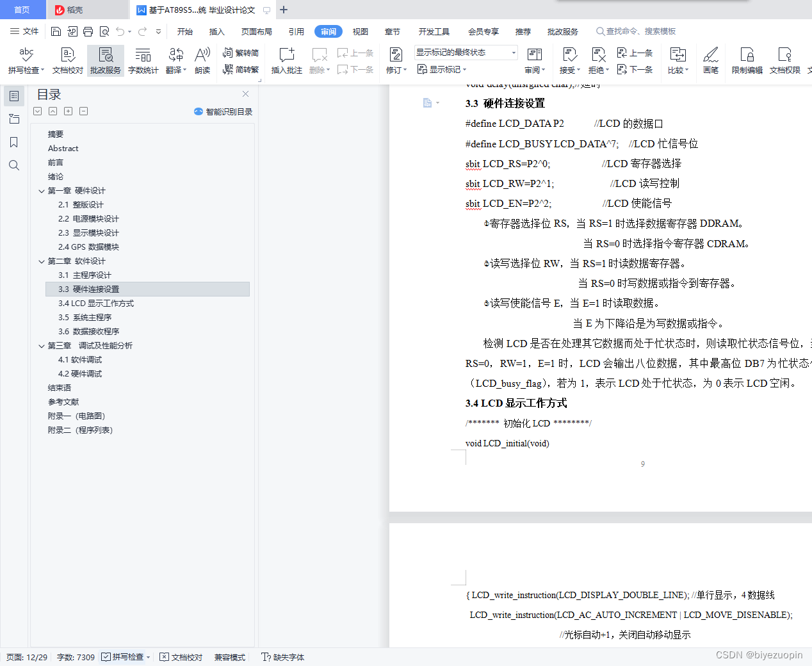Collapse the 第二章 软件设计 tree node

click(x=42, y=261)
